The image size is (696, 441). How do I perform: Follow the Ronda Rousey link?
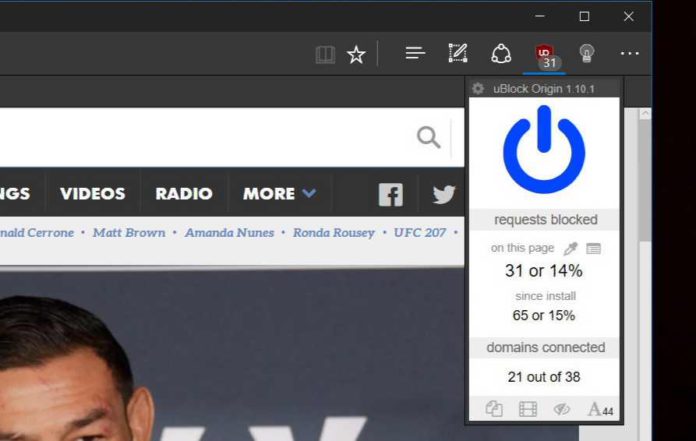click(334, 232)
